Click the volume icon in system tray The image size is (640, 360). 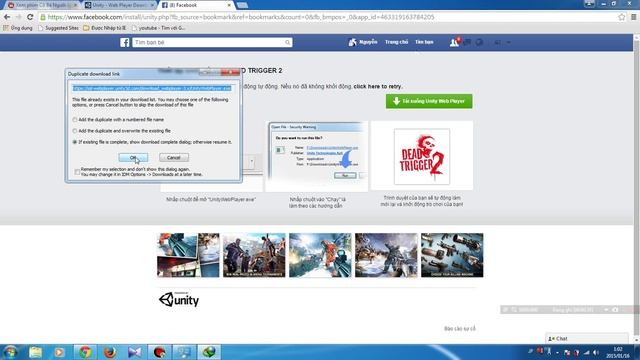coord(596,352)
